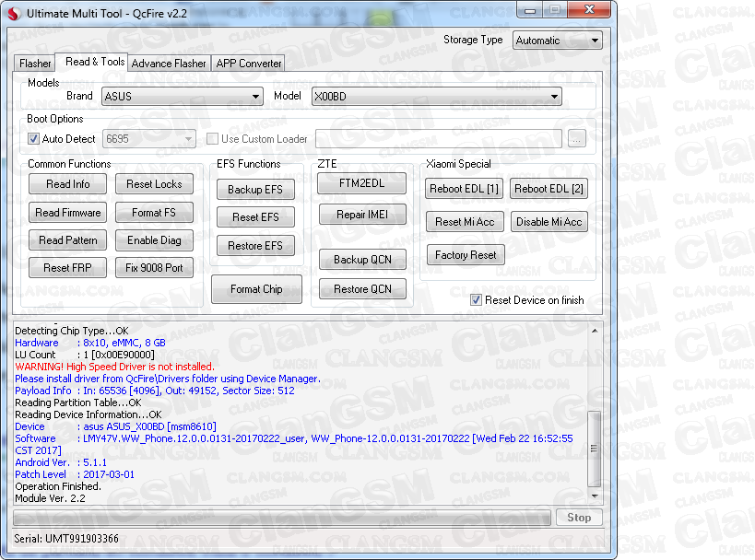This screenshot has height=560, width=755.
Task: Click the 'Hardware : 8x10, eMMC, 8 GB' log line
Action: pyautogui.click(x=90, y=343)
